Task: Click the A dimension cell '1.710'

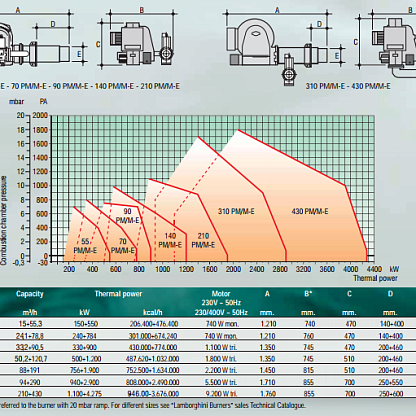Action: click(x=267, y=382)
